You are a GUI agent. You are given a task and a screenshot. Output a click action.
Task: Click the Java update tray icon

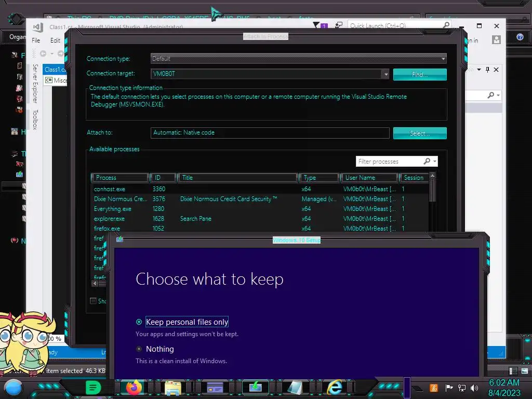pyautogui.click(x=434, y=388)
